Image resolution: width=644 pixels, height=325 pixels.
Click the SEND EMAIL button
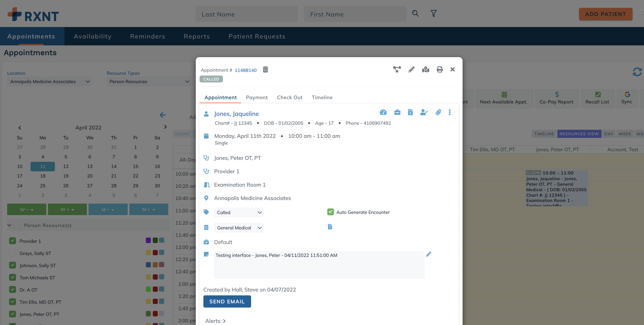[x=227, y=302]
